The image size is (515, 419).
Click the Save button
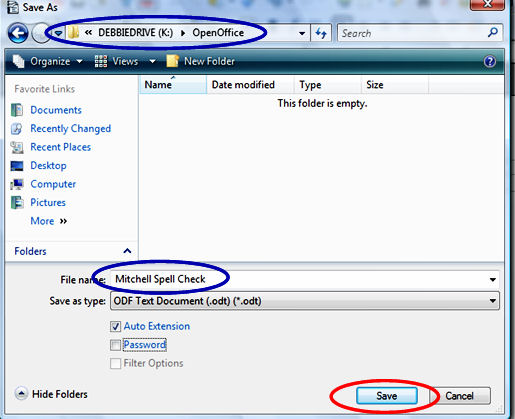(387, 396)
